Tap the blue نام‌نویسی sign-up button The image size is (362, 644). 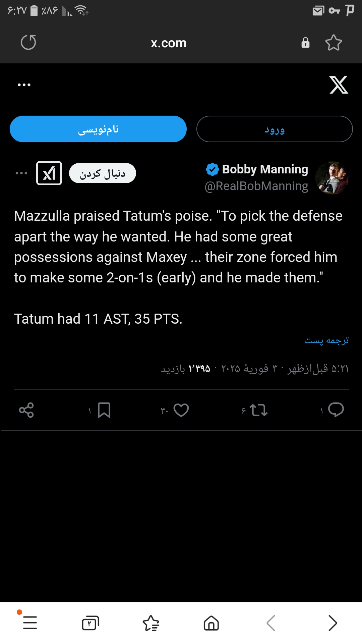[x=98, y=129]
